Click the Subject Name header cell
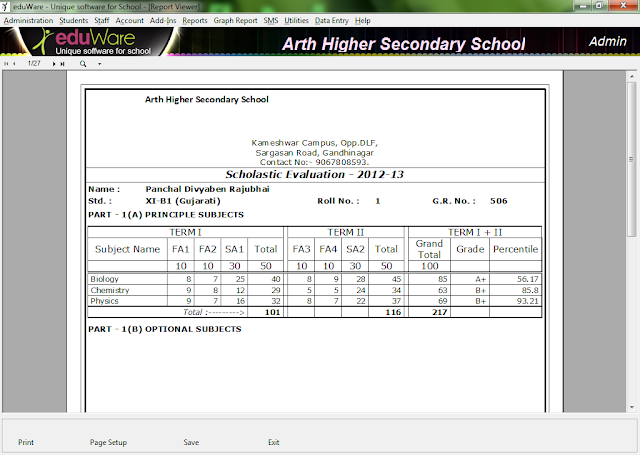 coord(127,249)
